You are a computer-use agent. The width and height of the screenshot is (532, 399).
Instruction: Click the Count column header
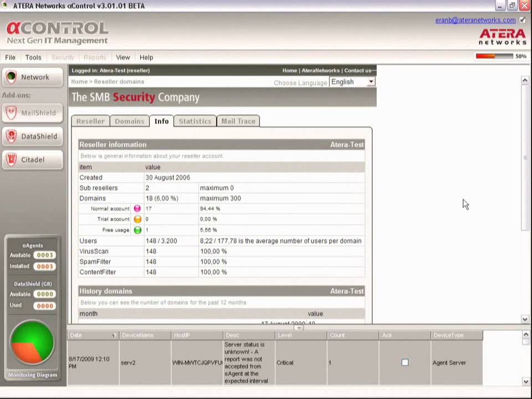coord(353,335)
